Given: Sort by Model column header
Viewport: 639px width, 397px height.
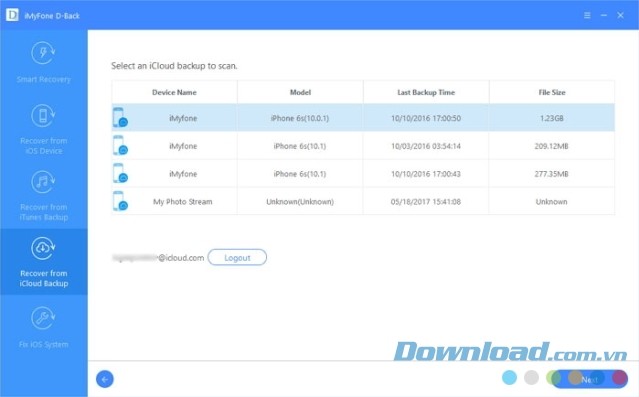Looking at the screenshot, I should point(300,93).
